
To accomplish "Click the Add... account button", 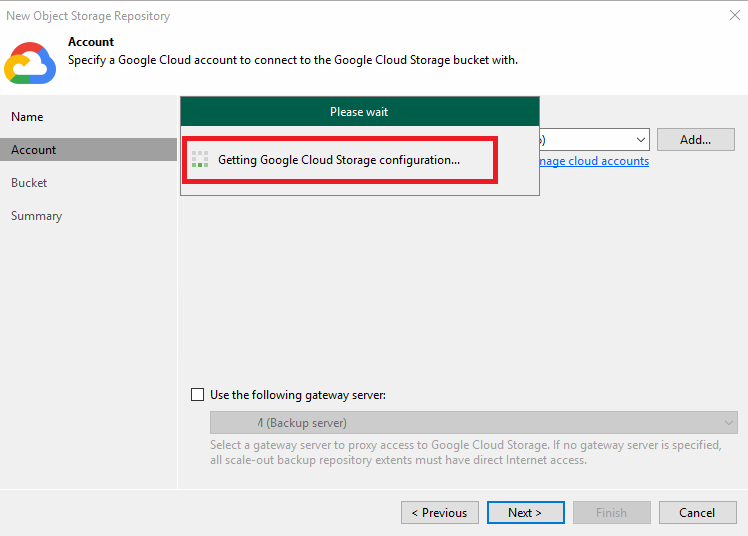I will click(696, 140).
